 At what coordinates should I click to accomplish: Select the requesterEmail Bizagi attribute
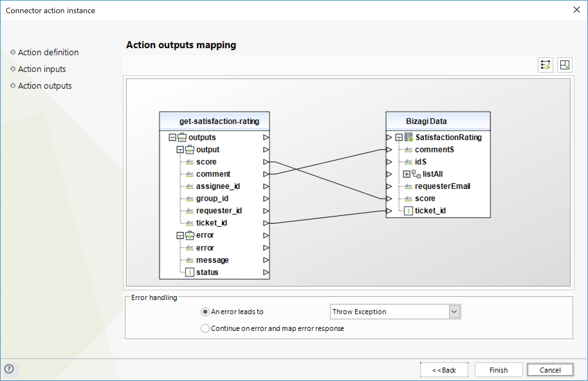[443, 186]
